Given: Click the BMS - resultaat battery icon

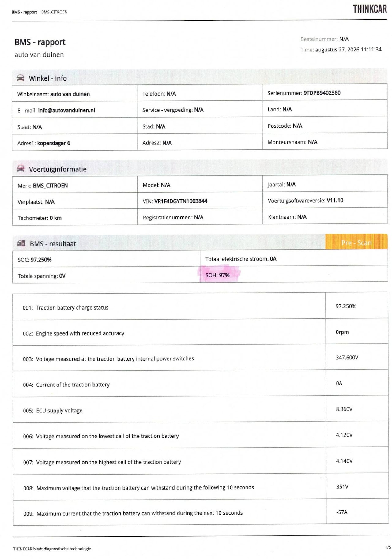Looking at the screenshot, I should tap(21, 243).
